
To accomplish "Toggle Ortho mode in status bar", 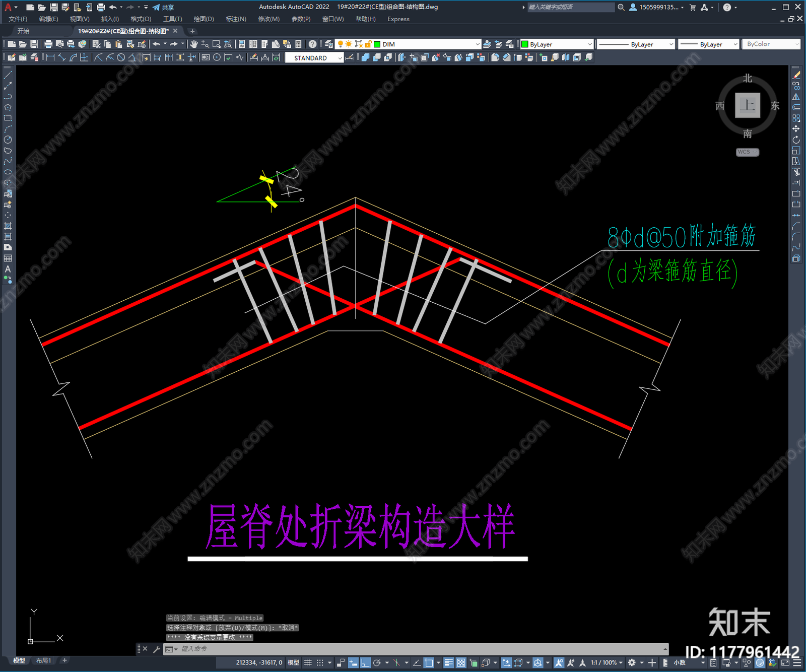I will pos(365,662).
